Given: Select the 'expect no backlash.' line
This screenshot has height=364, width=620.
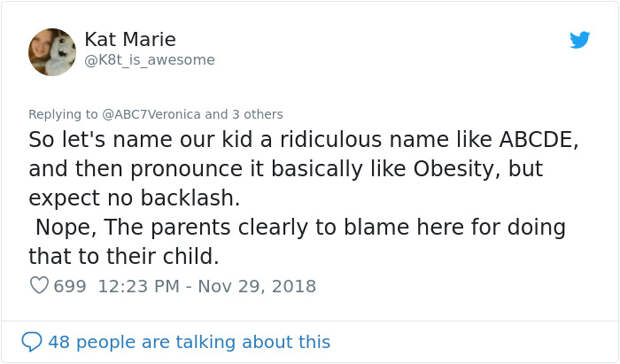Looking at the screenshot, I should 134,198.
